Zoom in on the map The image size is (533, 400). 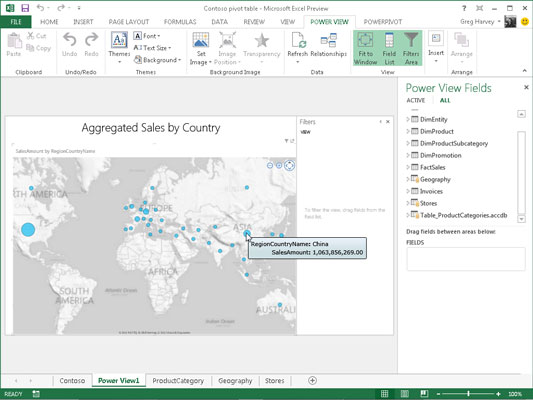[279, 166]
